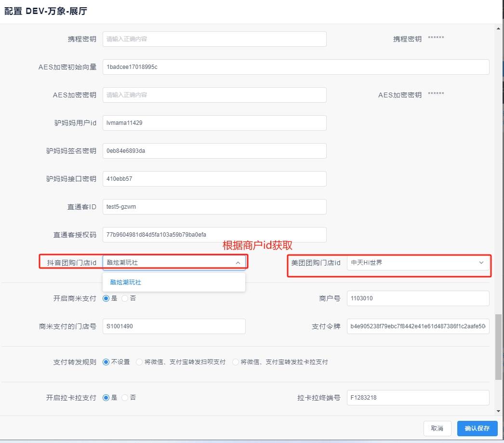Click the 商米支付的门店号 field
The width and height of the screenshot is (504, 443).
click(174, 326)
